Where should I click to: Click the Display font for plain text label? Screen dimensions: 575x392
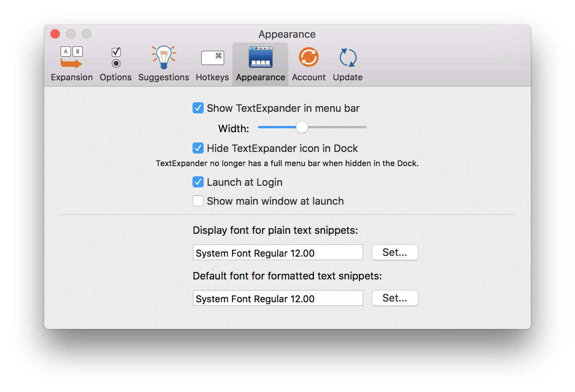(x=275, y=230)
